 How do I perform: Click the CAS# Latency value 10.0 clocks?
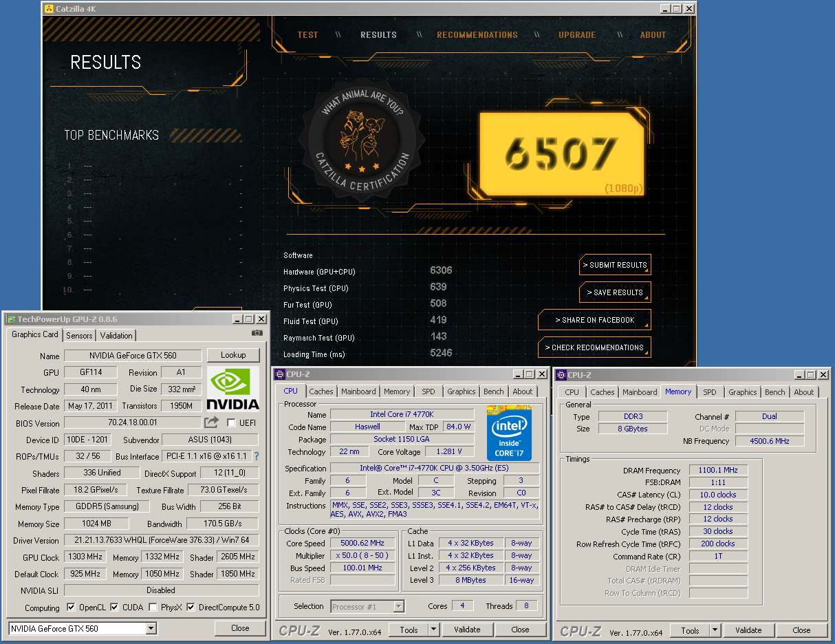(718, 495)
